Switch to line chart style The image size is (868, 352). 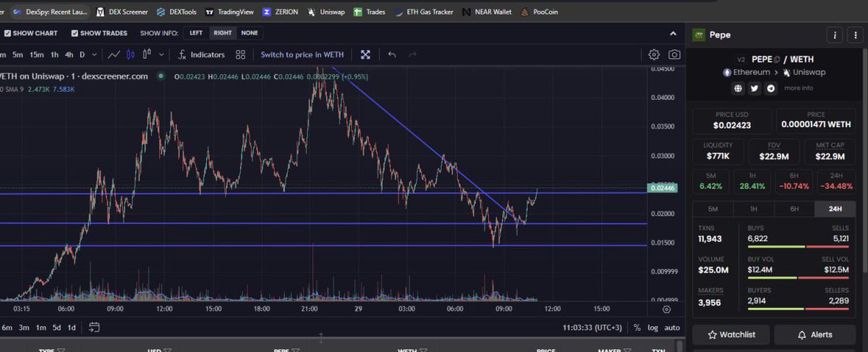tap(114, 54)
